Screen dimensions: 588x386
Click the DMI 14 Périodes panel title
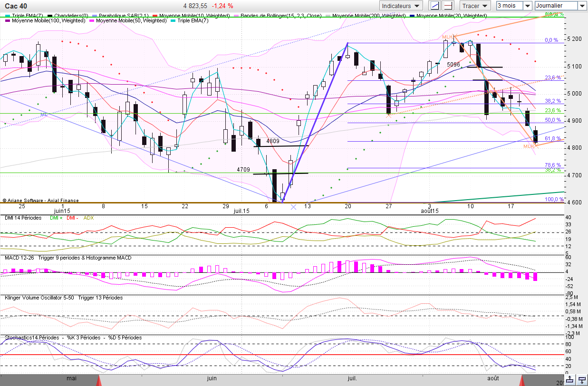pos(23,217)
